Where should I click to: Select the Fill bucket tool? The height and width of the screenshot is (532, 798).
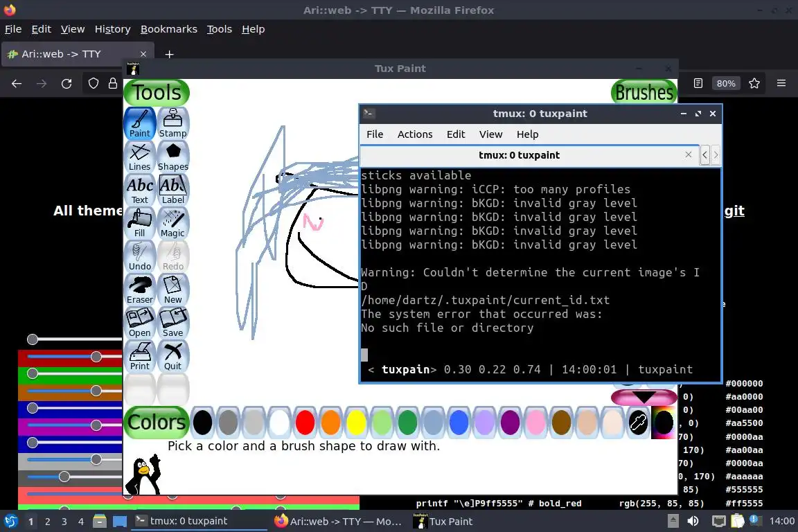point(139,222)
